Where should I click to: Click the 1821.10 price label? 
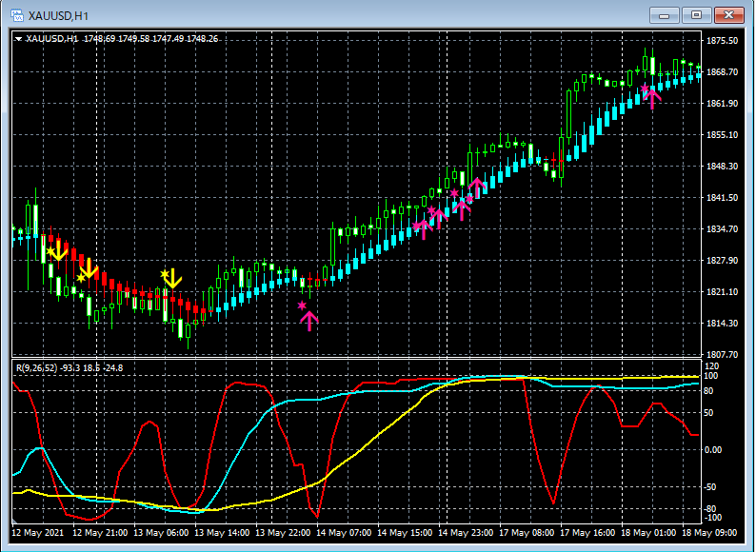point(722,291)
